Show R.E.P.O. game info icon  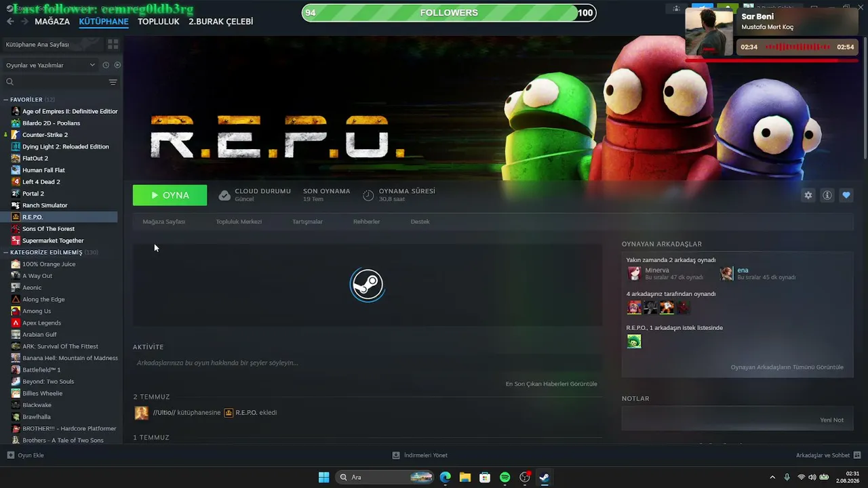827,195
